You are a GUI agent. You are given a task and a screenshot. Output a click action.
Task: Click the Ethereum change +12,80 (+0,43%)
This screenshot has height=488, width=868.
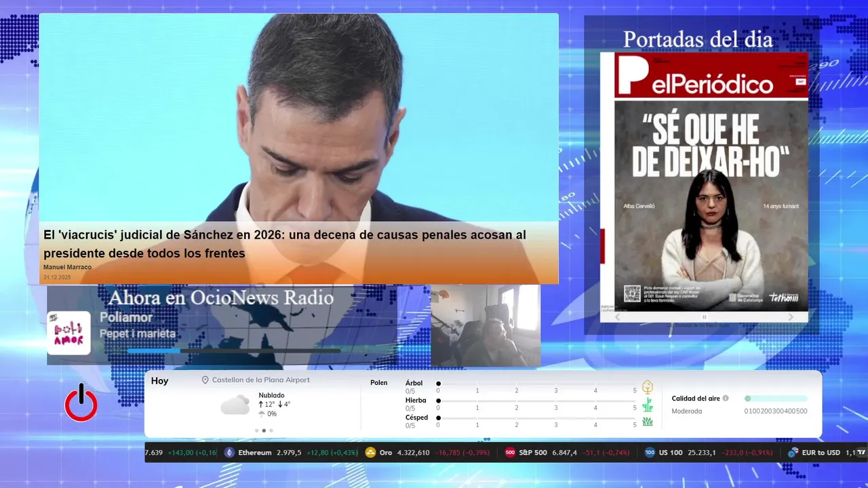tap(332, 453)
